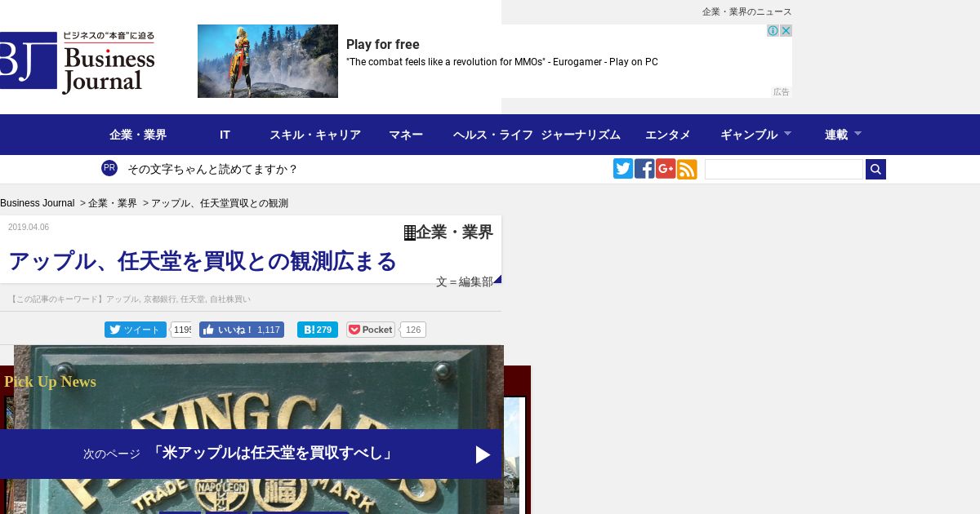Click the ツイート share button

click(136, 330)
